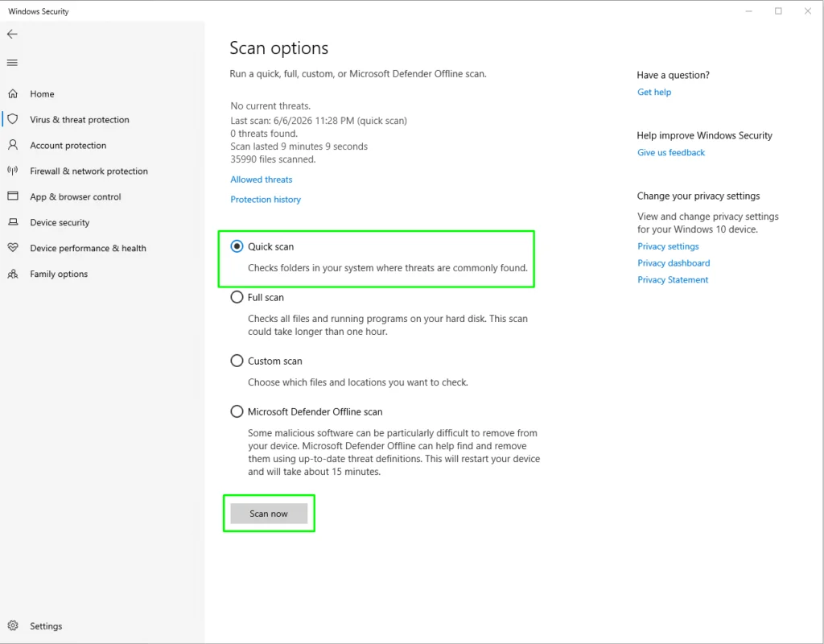
Task: Click the Scan now button
Action: pos(269,514)
